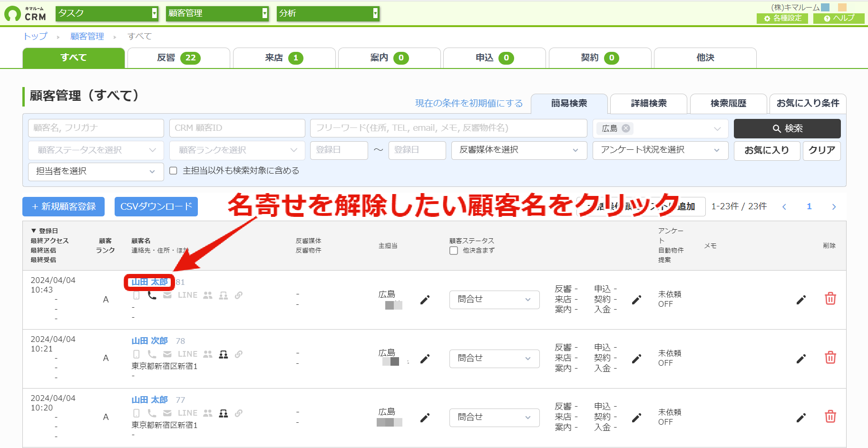Switch to the 申込 tab
The width and height of the screenshot is (868, 448).
tap(495, 58)
